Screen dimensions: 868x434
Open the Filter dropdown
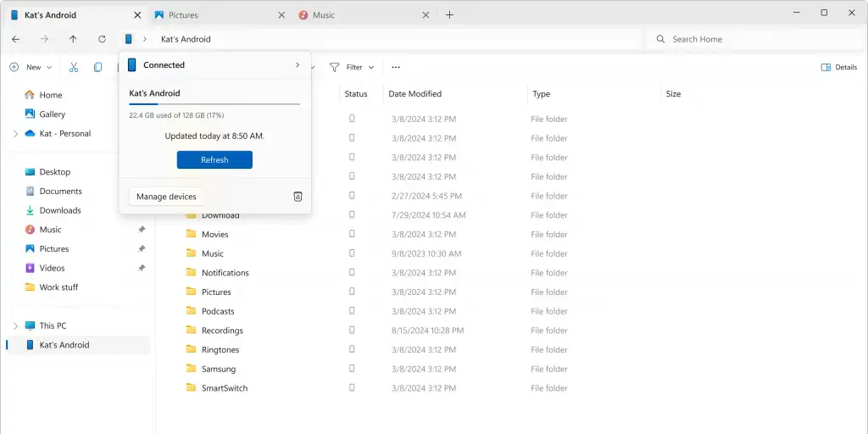pyautogui.click(x=352, y=67)
